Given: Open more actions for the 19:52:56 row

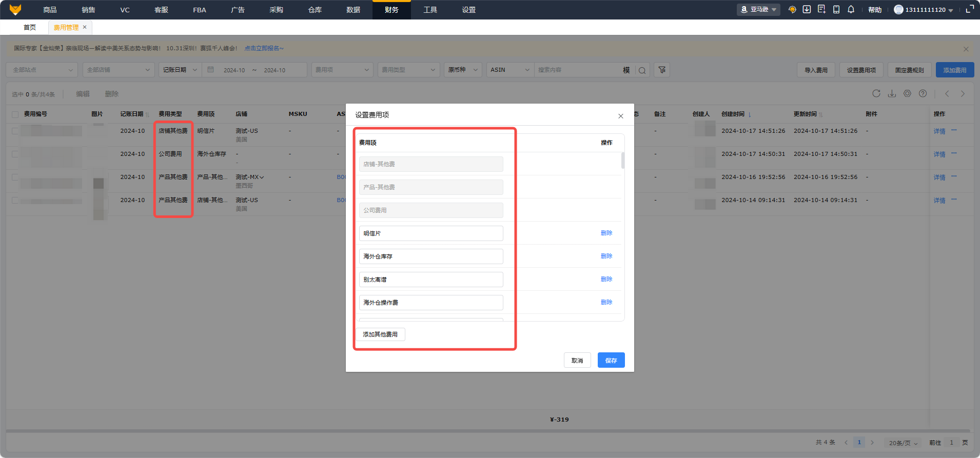Looking at the screenshot, I should tap(954, 176).
